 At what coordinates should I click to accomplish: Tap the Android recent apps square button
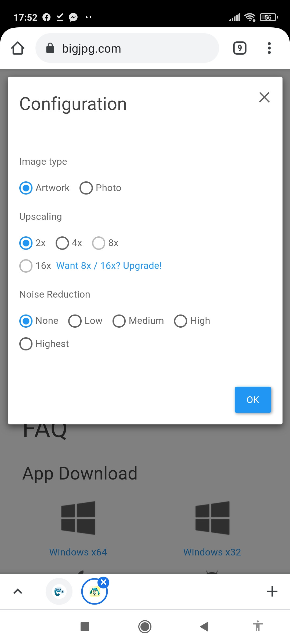85,627
